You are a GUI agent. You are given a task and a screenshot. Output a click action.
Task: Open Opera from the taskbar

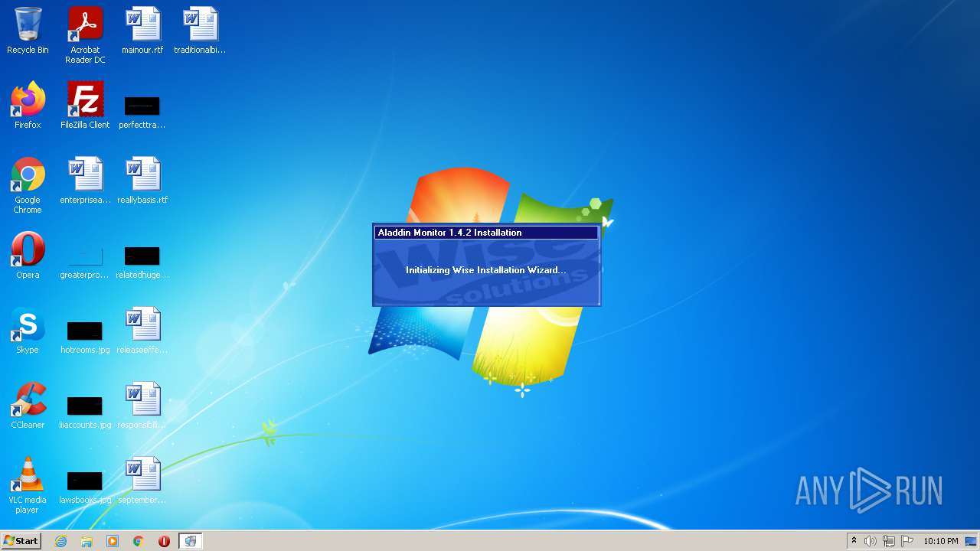pyautogui.click(x=164, y=541)
